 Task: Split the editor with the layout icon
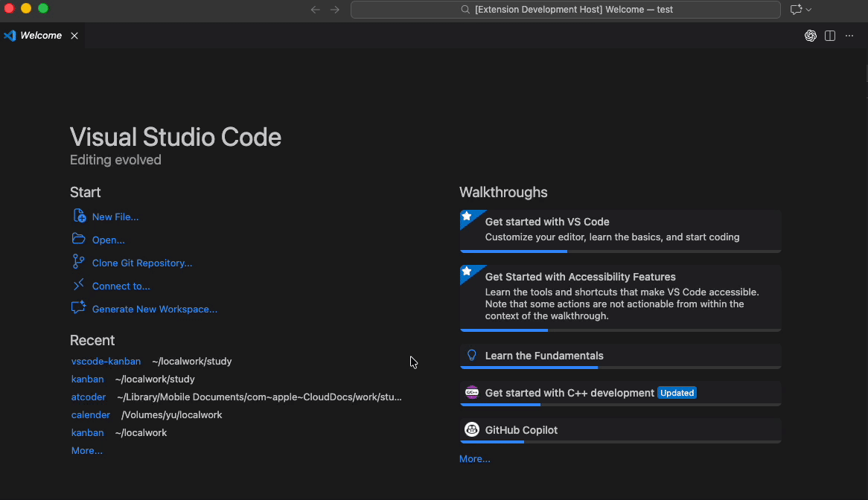pos(830,36)
